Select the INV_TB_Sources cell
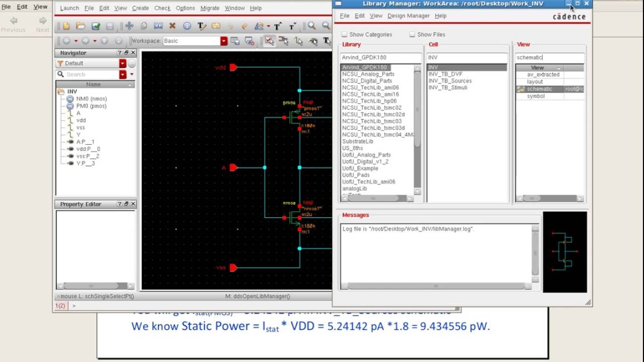The image size is (644, 362). click(x=450, y=81)
